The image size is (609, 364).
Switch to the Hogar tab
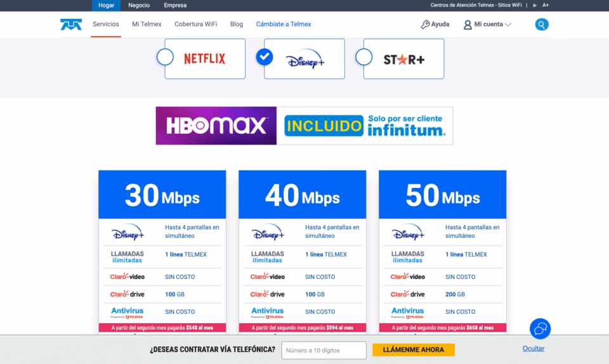[106, 6]
